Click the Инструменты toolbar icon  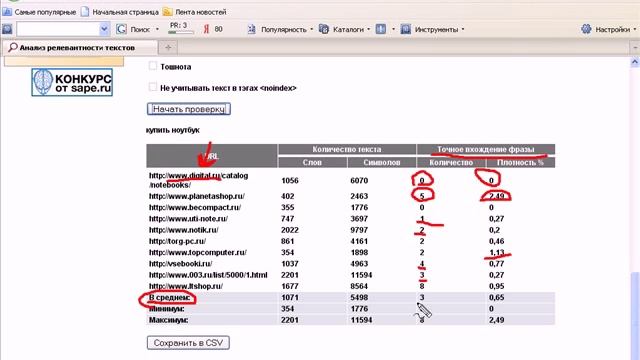406,29
